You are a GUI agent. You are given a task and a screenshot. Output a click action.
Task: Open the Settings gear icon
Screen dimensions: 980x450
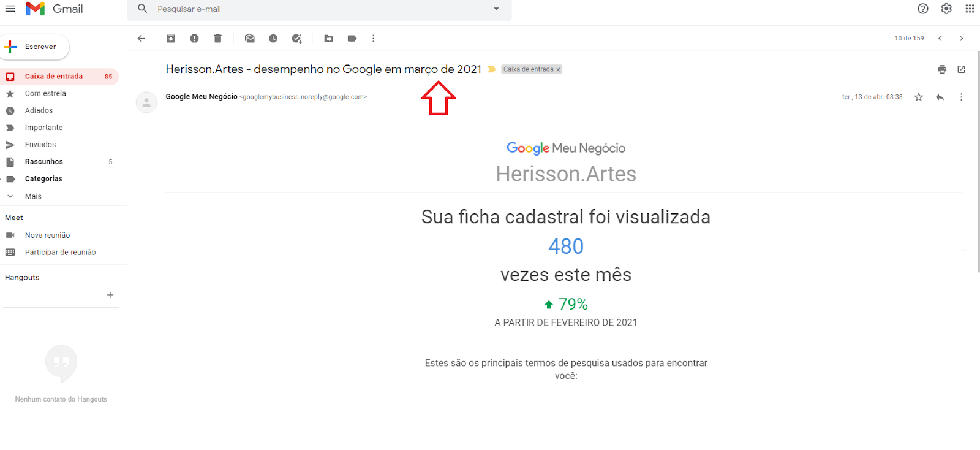pos(946,9)
